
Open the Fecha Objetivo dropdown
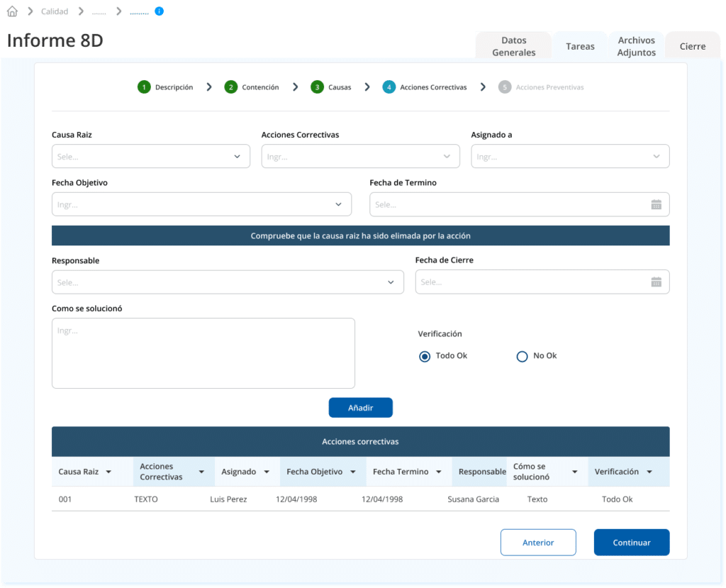pyautogui.click(x=201, y=204)
